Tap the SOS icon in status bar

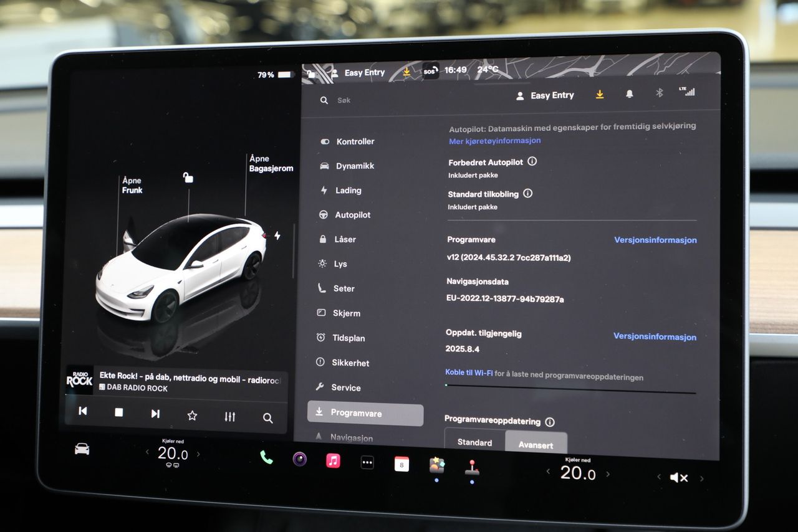tap(430, 70)
